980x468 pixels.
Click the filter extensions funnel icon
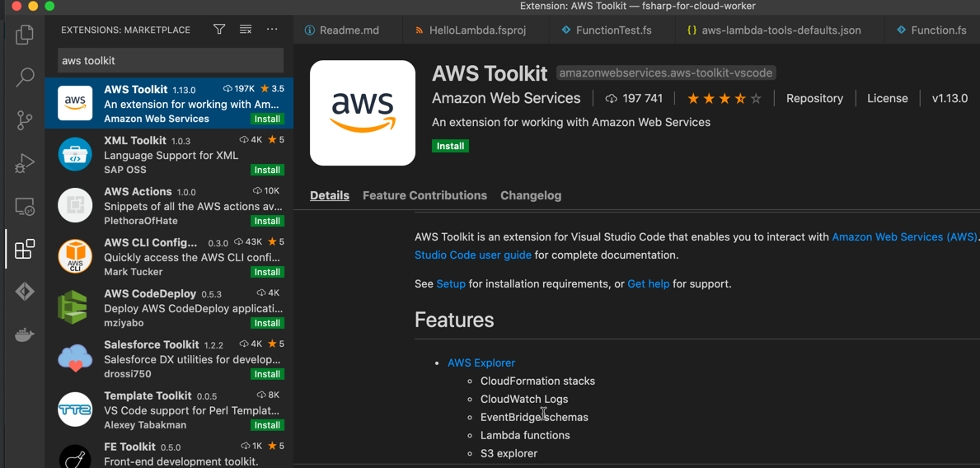[x=218, y=30]
